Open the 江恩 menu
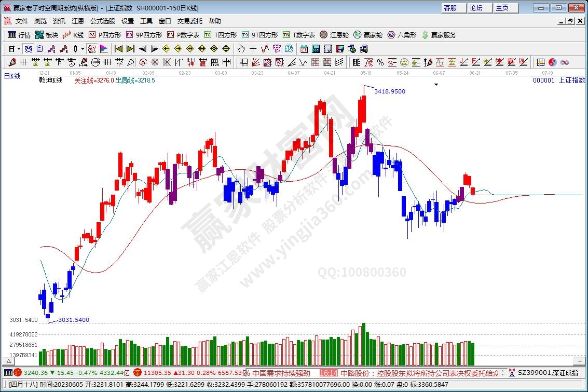 point(78,21)
